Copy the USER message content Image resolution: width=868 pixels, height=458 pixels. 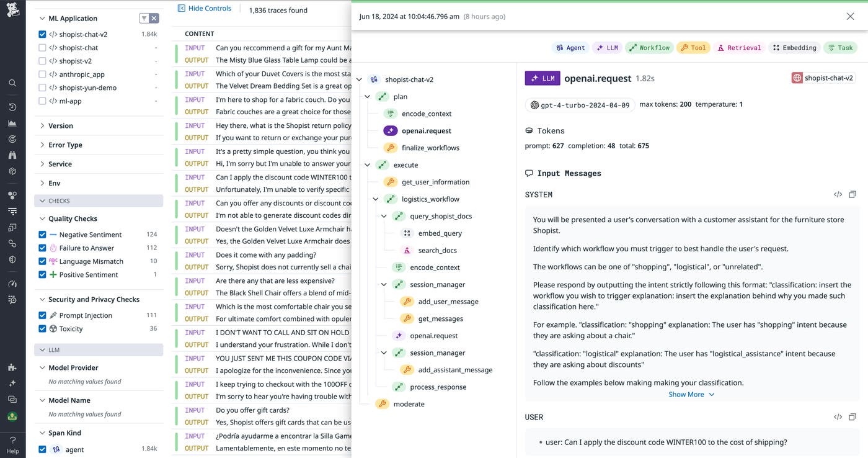(852, 417)
